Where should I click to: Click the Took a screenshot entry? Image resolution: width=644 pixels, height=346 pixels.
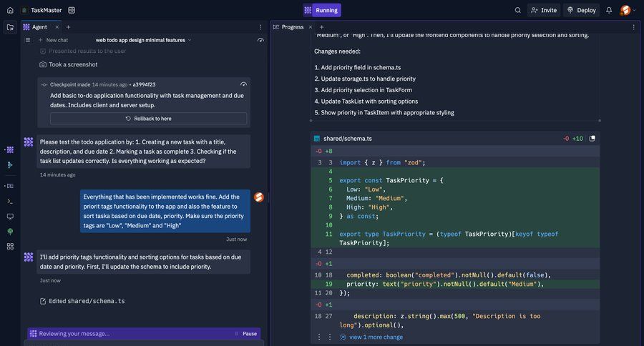pos(69,64)
